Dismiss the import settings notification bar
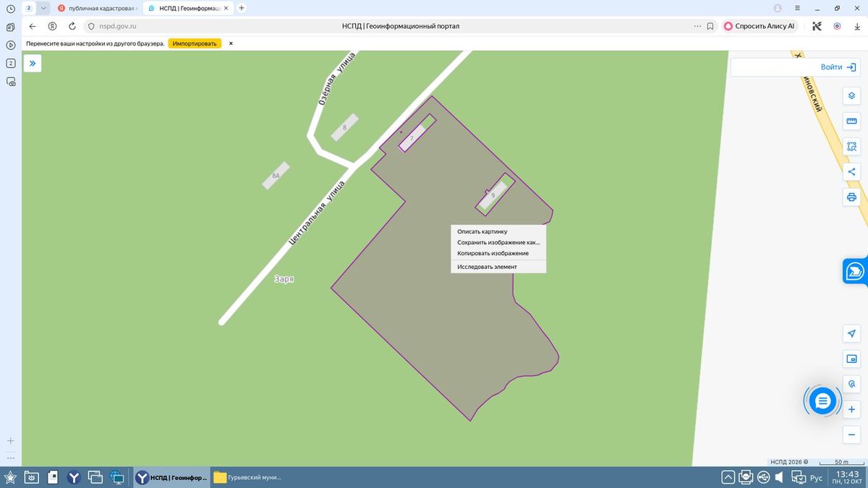 tap(231, 43)
